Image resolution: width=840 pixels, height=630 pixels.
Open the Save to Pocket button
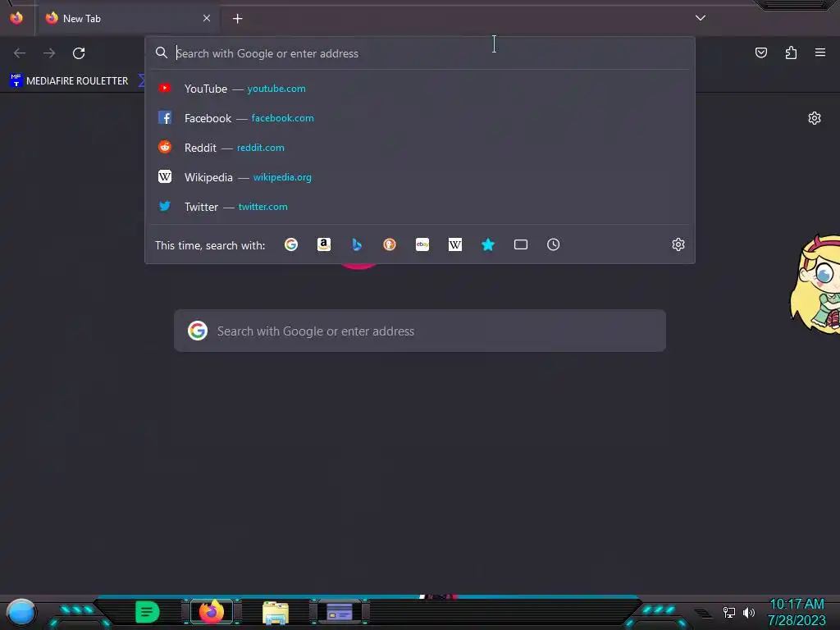(760, 52)
